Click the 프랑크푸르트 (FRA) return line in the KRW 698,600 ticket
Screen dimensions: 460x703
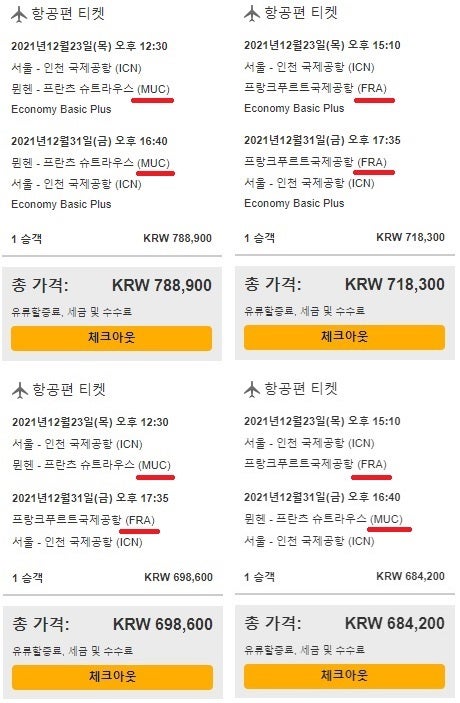point(83,520)
